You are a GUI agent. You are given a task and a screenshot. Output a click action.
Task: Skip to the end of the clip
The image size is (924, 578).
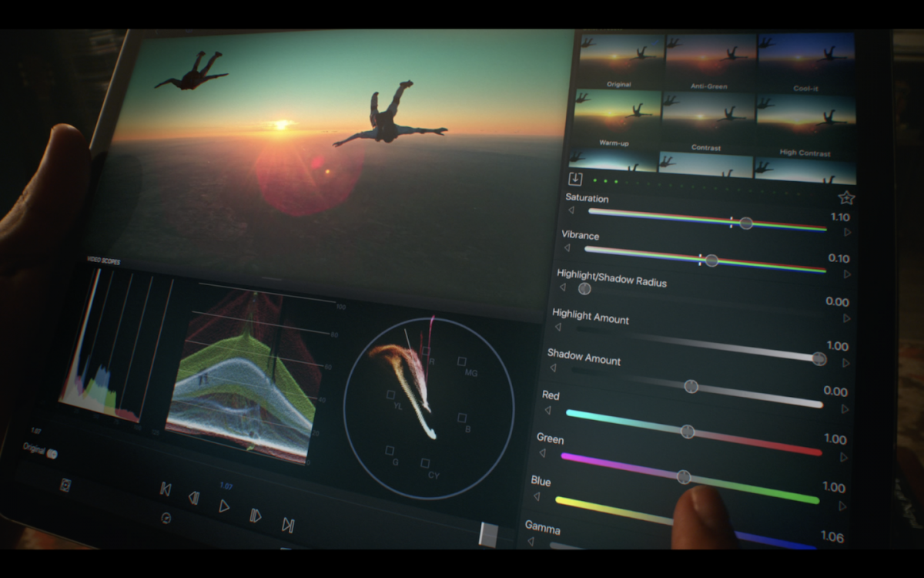[288, 526]
